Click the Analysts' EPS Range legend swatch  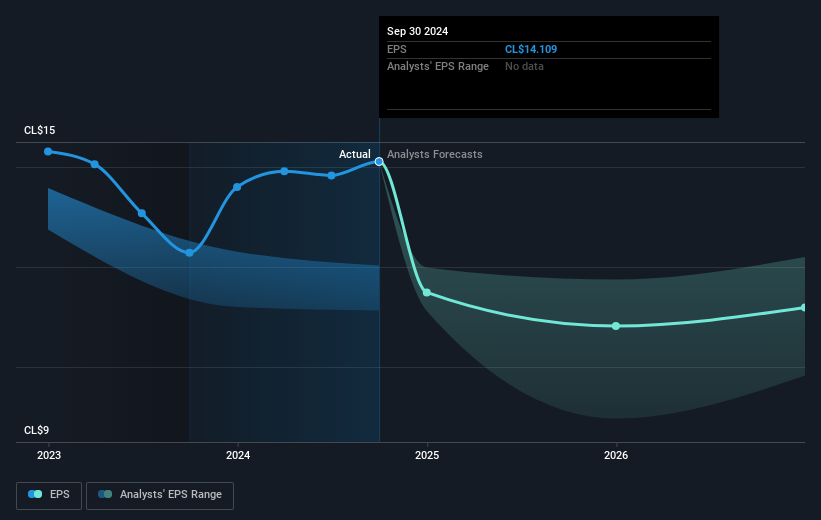click(x=105, y=494)
